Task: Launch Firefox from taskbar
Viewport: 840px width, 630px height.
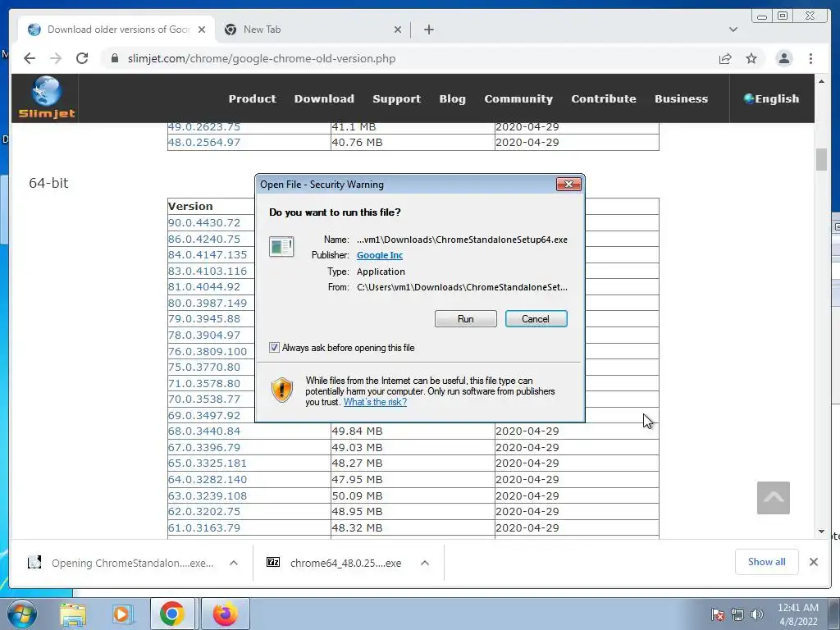Action: (x=225, y=614)
